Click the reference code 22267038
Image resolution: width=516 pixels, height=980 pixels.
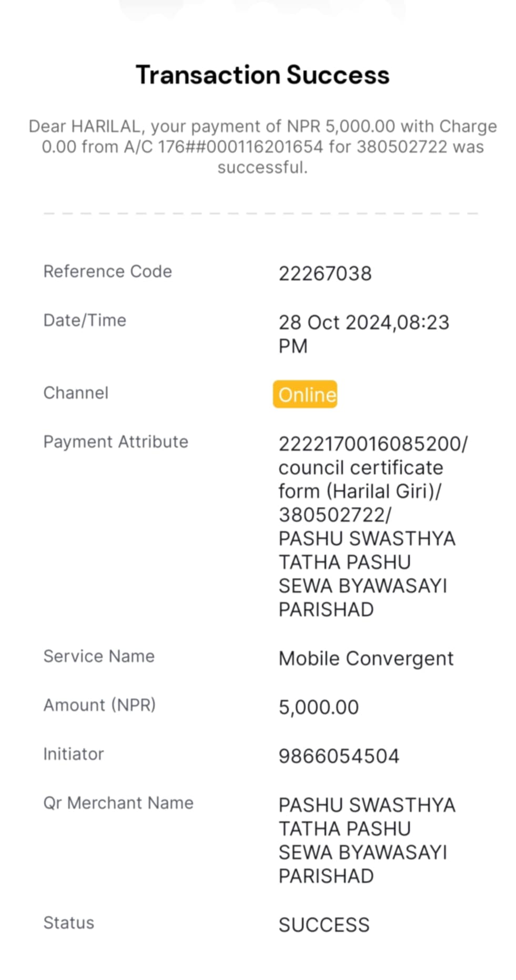[x=325, y=273]
